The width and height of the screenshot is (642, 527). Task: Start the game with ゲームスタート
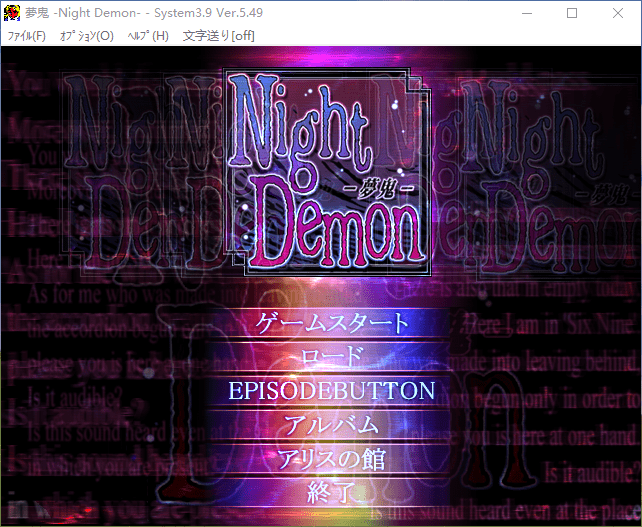click(x=333, y=323)
